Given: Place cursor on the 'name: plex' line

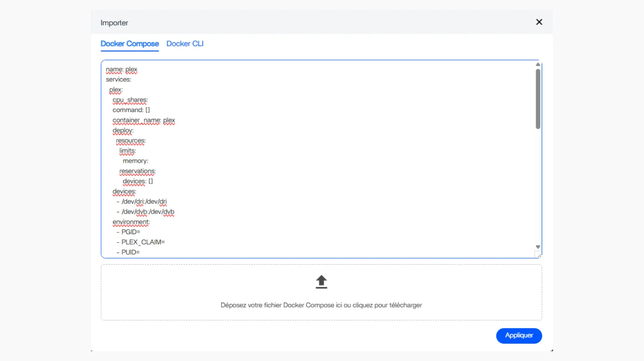Looking at the screenshot, I should pos(122,70).
